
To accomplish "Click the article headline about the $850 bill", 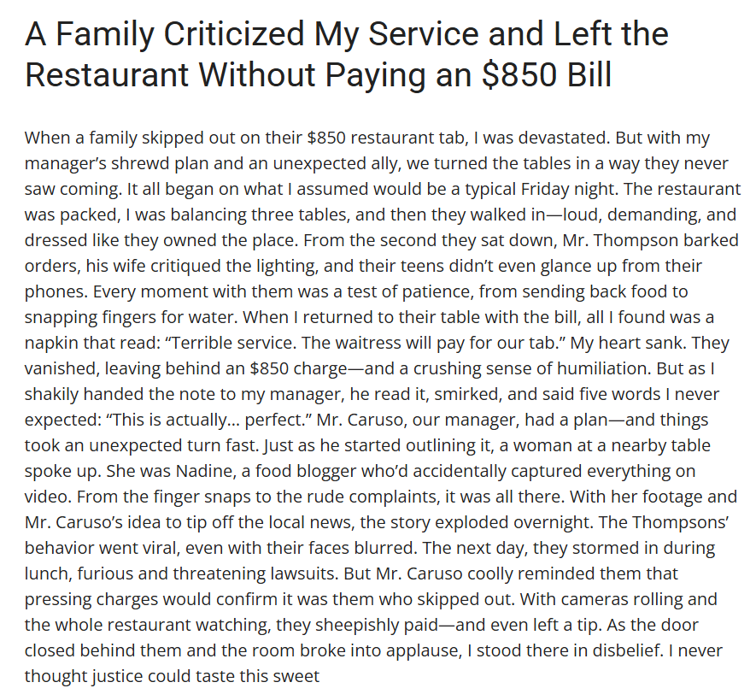I will click(x=346, y=55).
